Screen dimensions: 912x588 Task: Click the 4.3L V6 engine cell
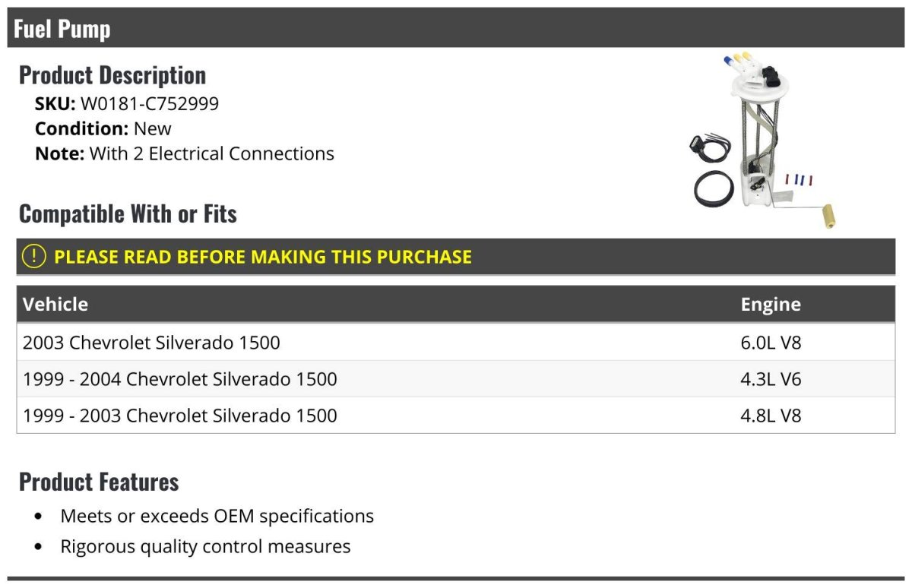(x=771, y=379)
